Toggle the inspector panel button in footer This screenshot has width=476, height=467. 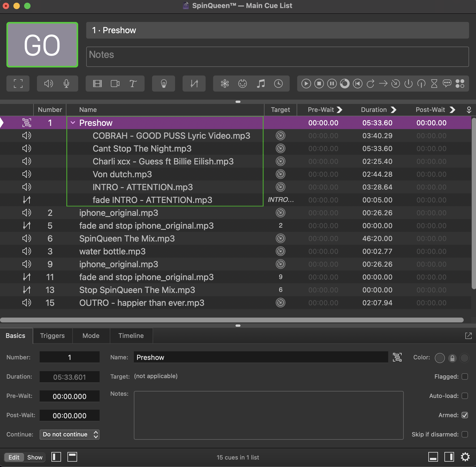[433, 457]
